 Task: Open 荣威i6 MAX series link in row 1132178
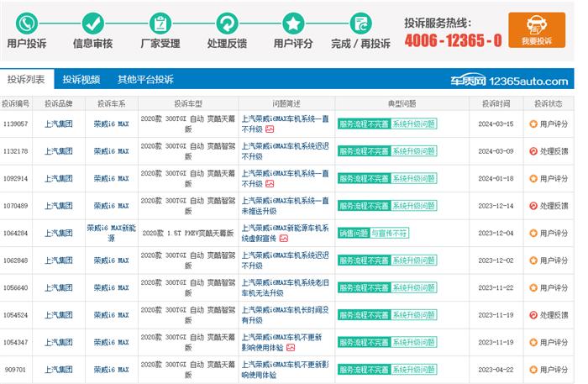(x=112, y=151)
